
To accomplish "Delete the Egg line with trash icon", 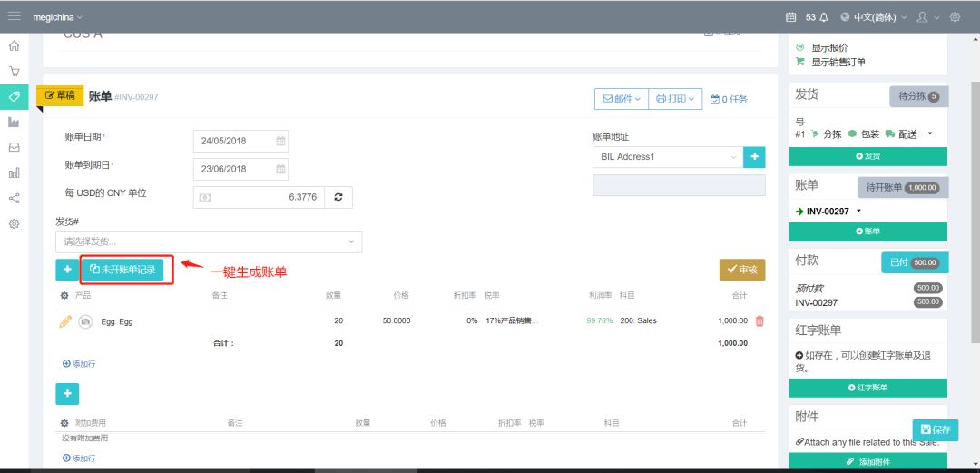I will coord(759,321).
